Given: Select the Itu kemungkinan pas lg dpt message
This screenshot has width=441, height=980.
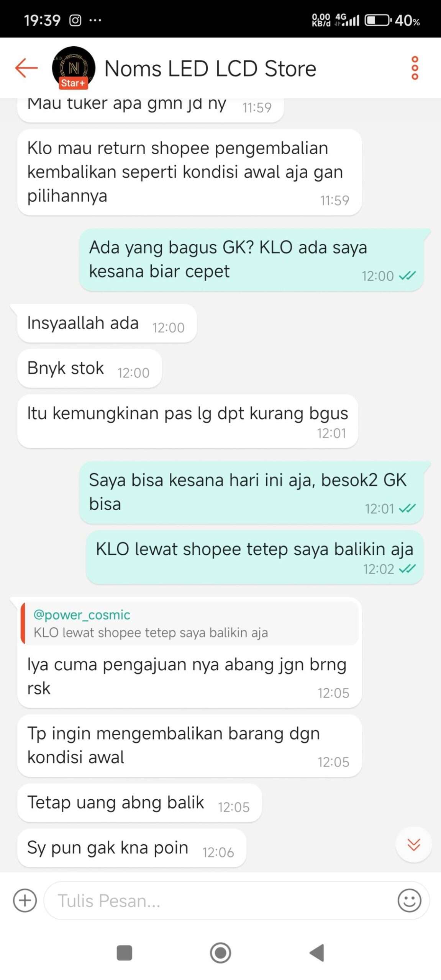Looking at the screenshot, I should coord(188,421).
